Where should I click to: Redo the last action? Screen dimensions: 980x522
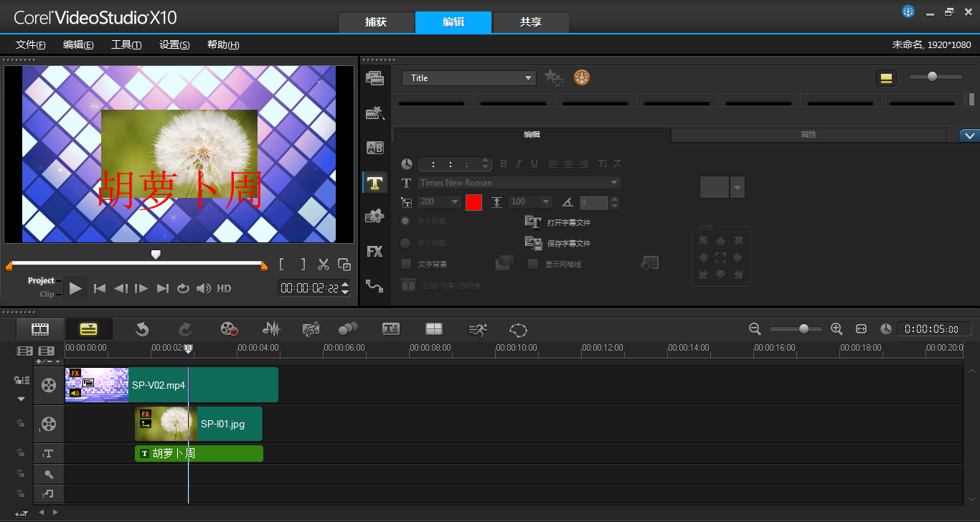tap(185, 329)
